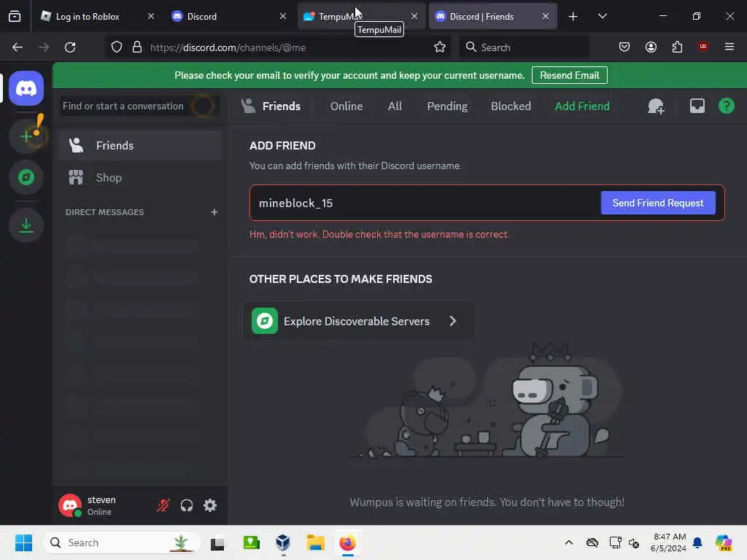747x560 pixels.
Task: Open the Windows Start menu
Action: click(x=23, y=542)
